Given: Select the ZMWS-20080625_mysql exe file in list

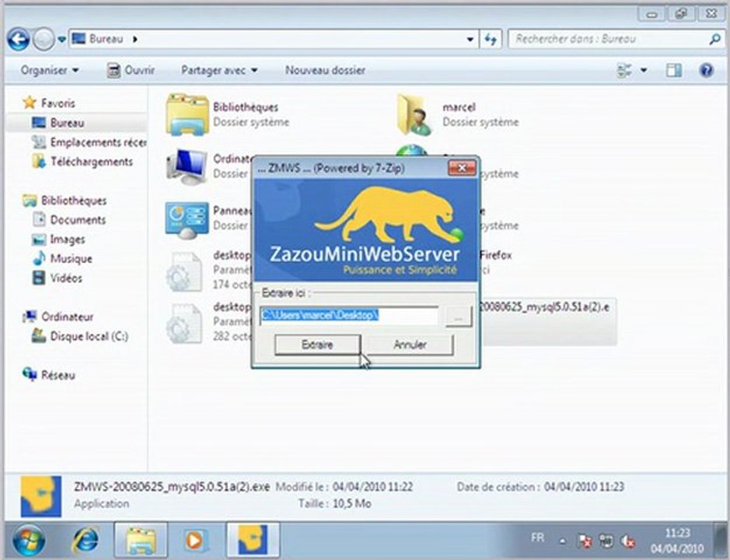Looking at the screenshot, I should [547, 321].
